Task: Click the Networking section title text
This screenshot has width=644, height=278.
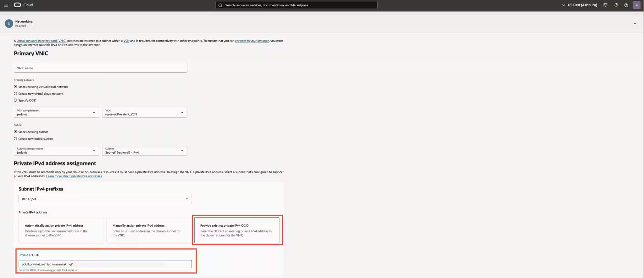Action: pyautogui.click(x=24, y=21)
